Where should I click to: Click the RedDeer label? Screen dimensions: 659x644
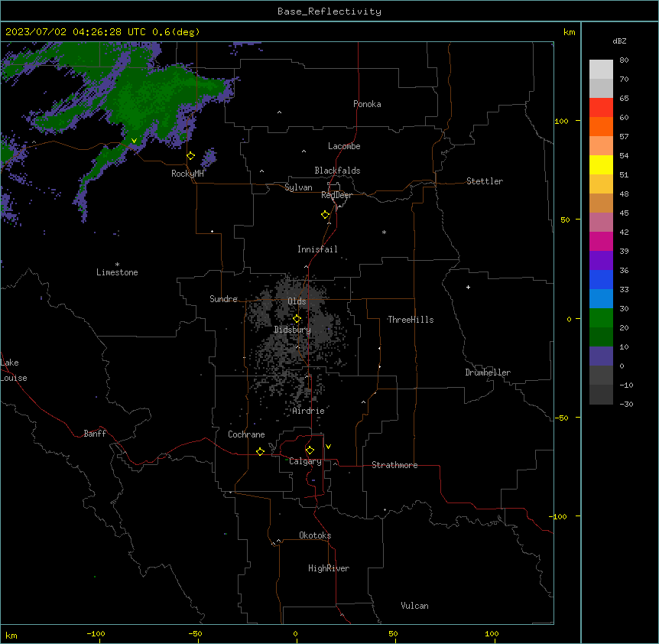coord(336,195)
